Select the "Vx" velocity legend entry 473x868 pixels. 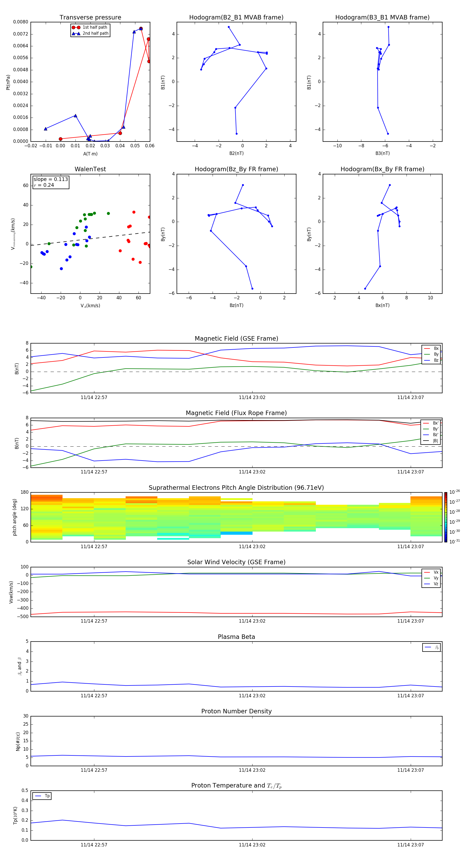(431, 572)
